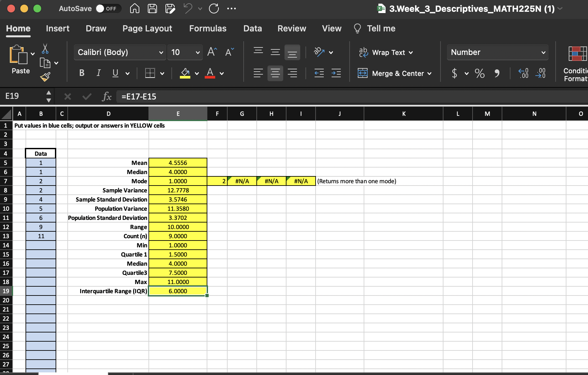The height and width of the screenshot is (375, 588).
Task: Click the formula bar with =E17-E15
Action: click(352, 97)
